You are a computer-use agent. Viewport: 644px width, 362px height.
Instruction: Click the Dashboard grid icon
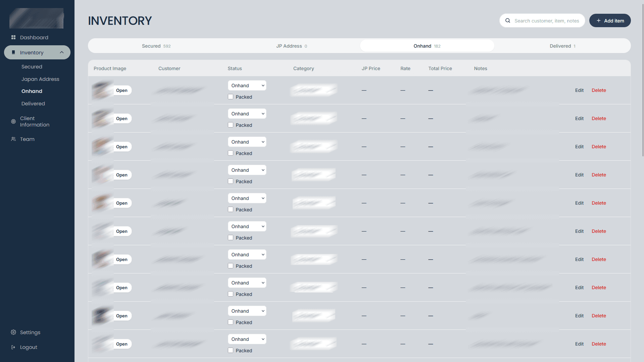tap(13, 37)
